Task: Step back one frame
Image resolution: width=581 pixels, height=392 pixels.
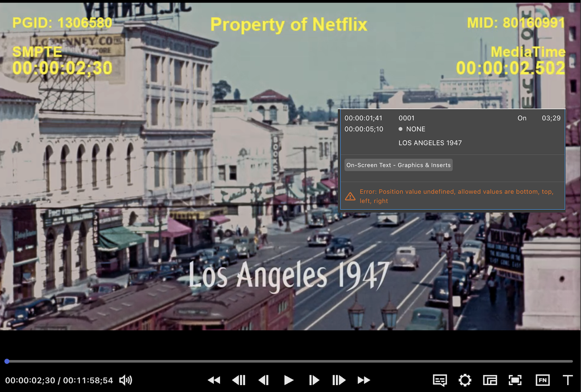Action: (264, 380)
